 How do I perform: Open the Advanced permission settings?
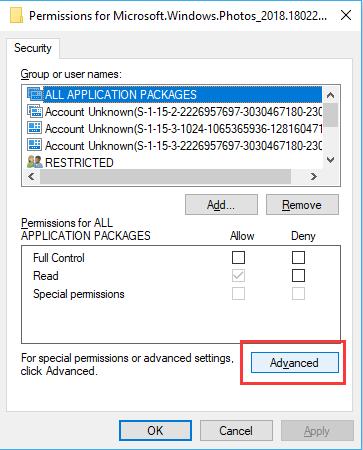click(x=295, y=363)
